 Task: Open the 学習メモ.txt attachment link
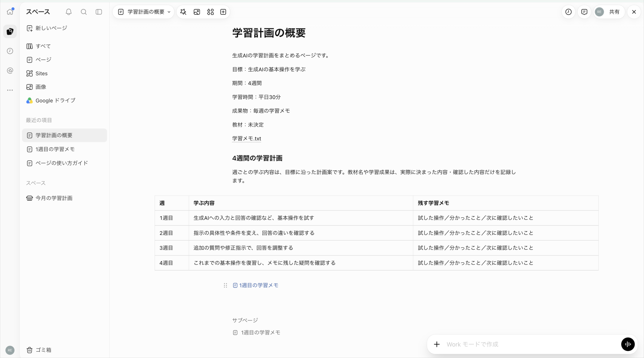tap(247, 139)
